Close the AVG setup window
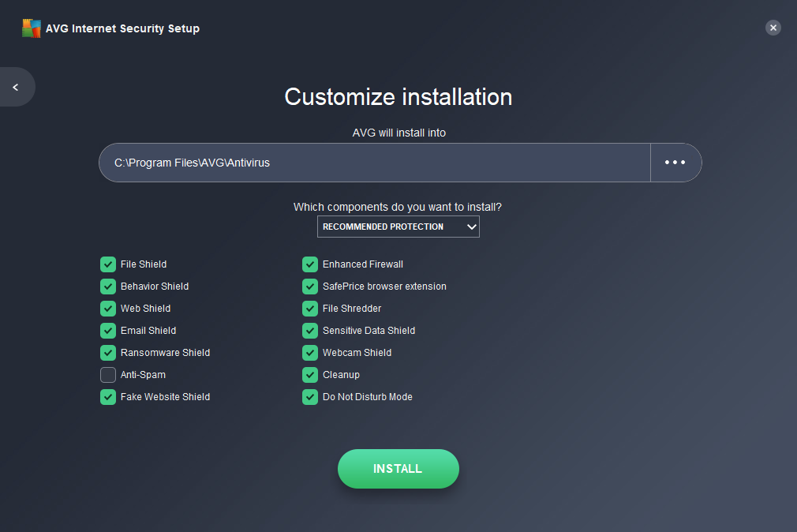This screenshot has width=797, height=532. (x=773, y=28)
